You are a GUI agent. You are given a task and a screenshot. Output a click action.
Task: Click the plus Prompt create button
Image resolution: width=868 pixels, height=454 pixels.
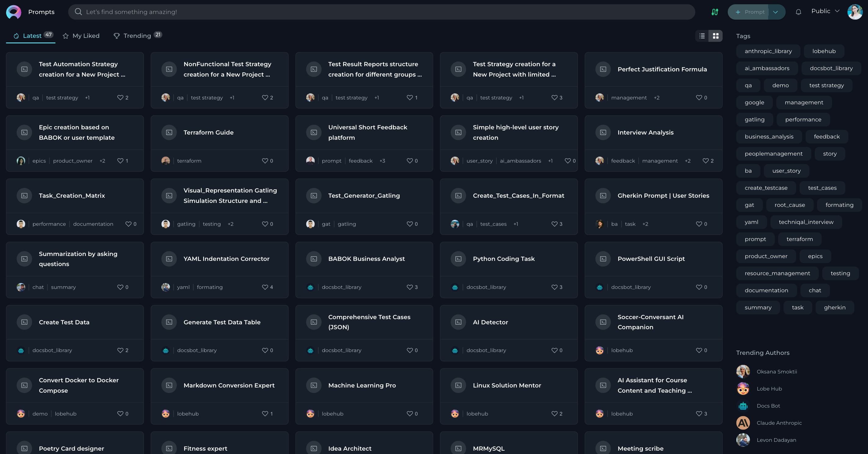click(x=748, y=12)
